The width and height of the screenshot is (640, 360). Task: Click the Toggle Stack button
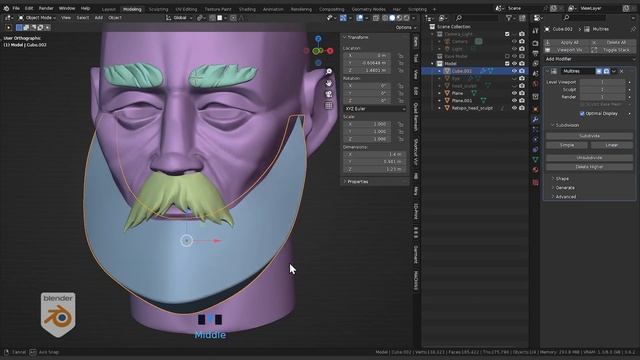[x=612, y=50]
